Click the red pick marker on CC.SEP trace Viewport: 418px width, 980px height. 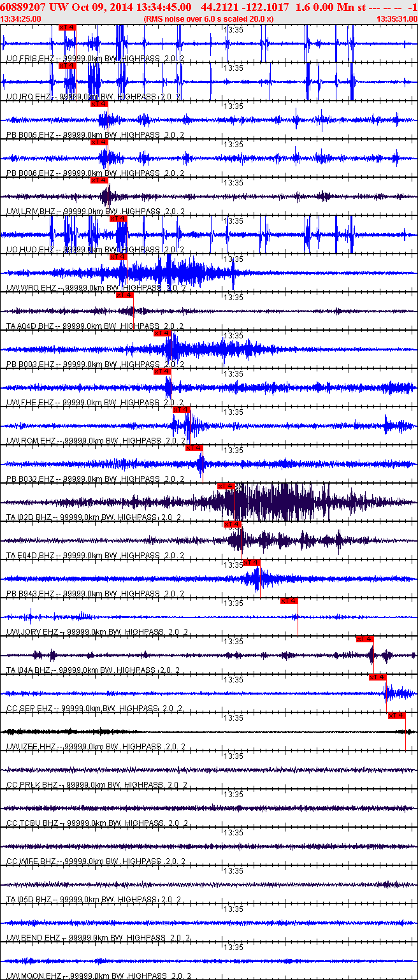(x=378, y=677)
